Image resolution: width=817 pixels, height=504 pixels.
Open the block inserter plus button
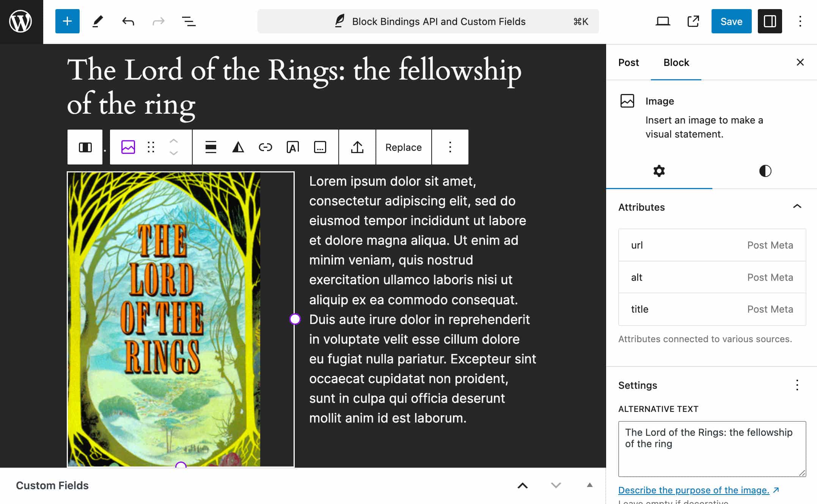pyautogui.click(x=67, y=21)
